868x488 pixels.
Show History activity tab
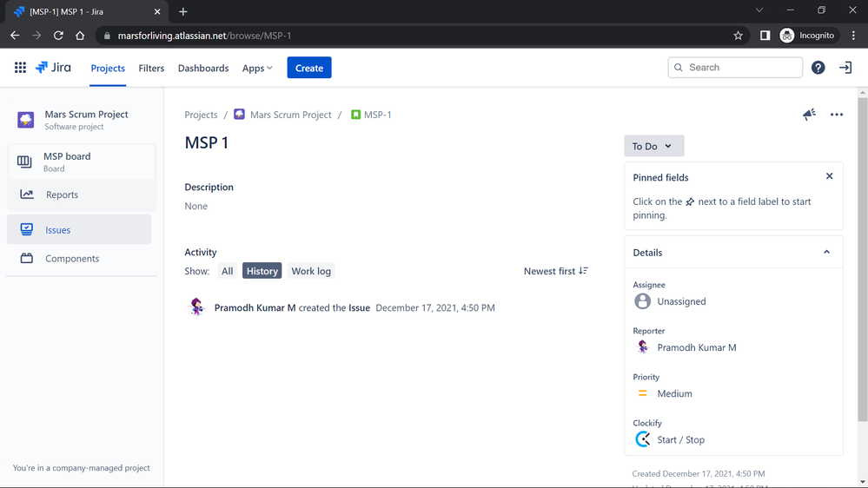tap(262, 271)
